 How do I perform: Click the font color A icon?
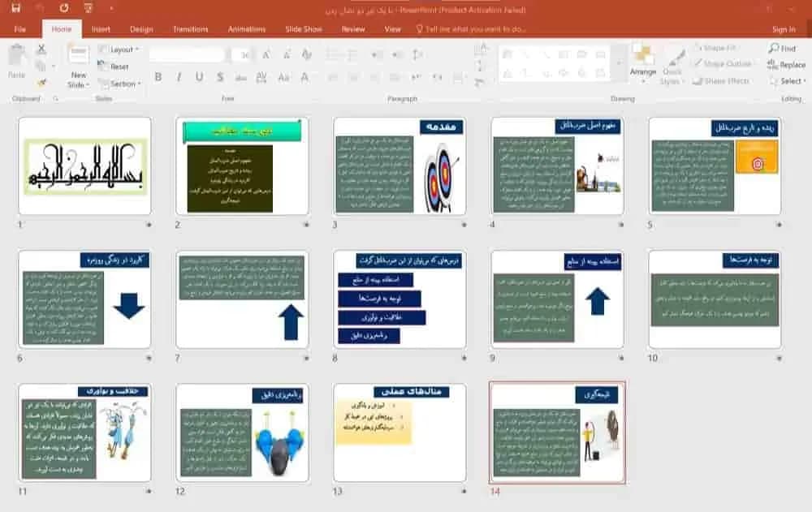304,78
